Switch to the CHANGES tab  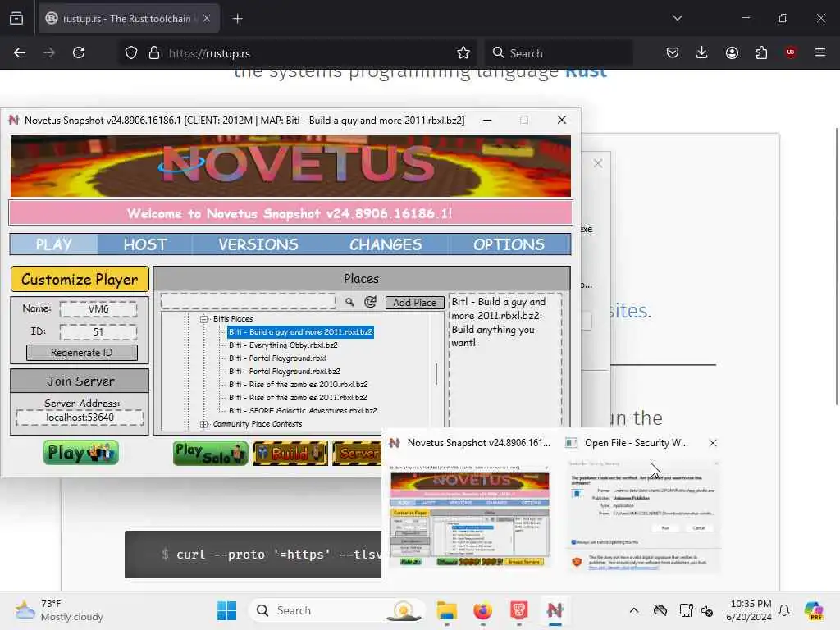386,244
